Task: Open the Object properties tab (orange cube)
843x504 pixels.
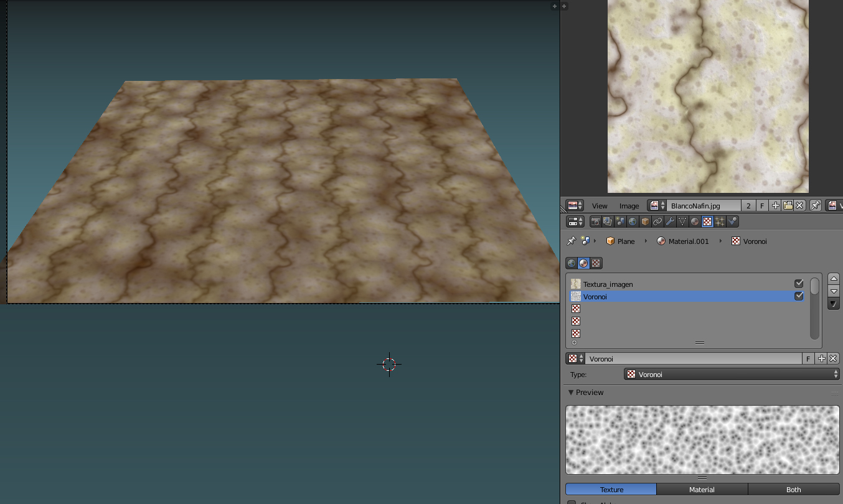Action: (x=645, y=222)
